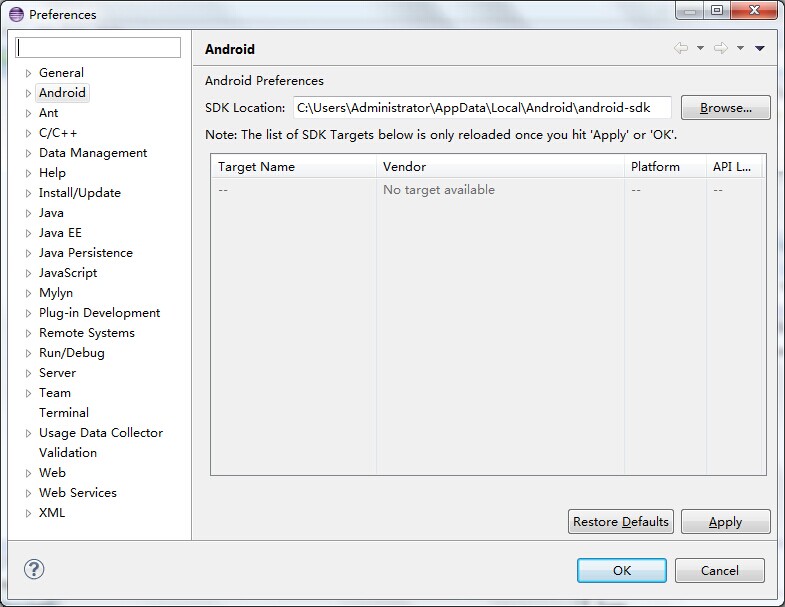Select Mylyn preferences category
Image resolution: width=785 pixels, height=607 pixels.
tap(56, 293)
